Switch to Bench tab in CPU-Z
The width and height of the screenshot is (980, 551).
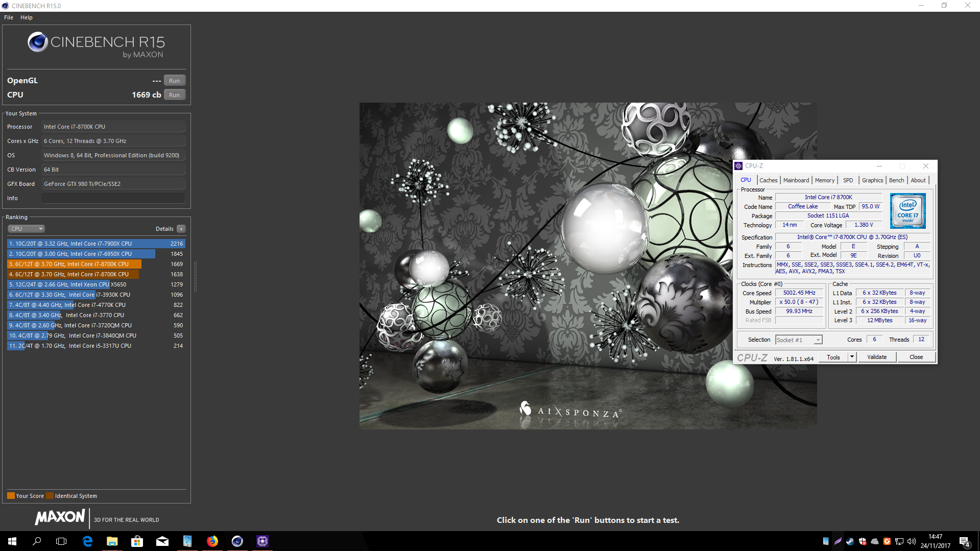point(896,180)
